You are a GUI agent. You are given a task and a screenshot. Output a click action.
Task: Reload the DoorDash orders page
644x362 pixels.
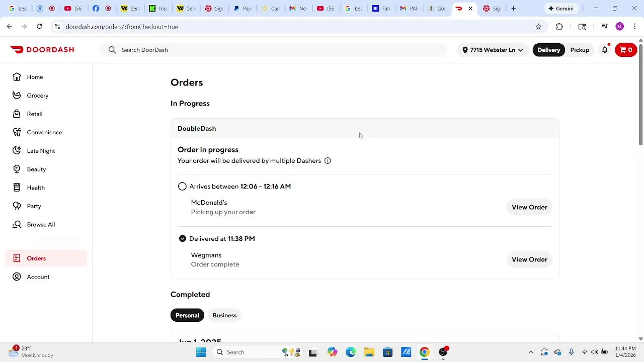click(x=39, y=27)
